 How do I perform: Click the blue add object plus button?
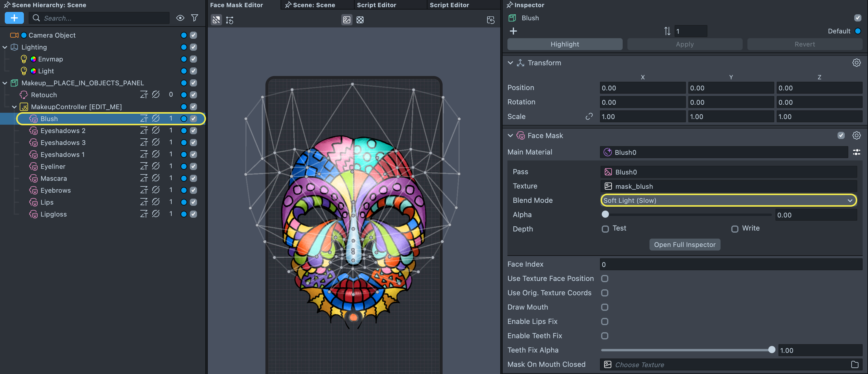14,18
